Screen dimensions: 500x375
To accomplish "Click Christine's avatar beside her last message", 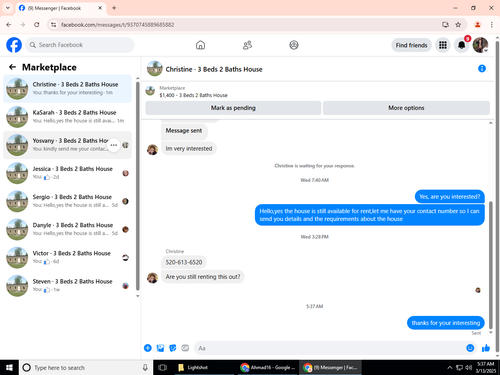I will [152, 277].
